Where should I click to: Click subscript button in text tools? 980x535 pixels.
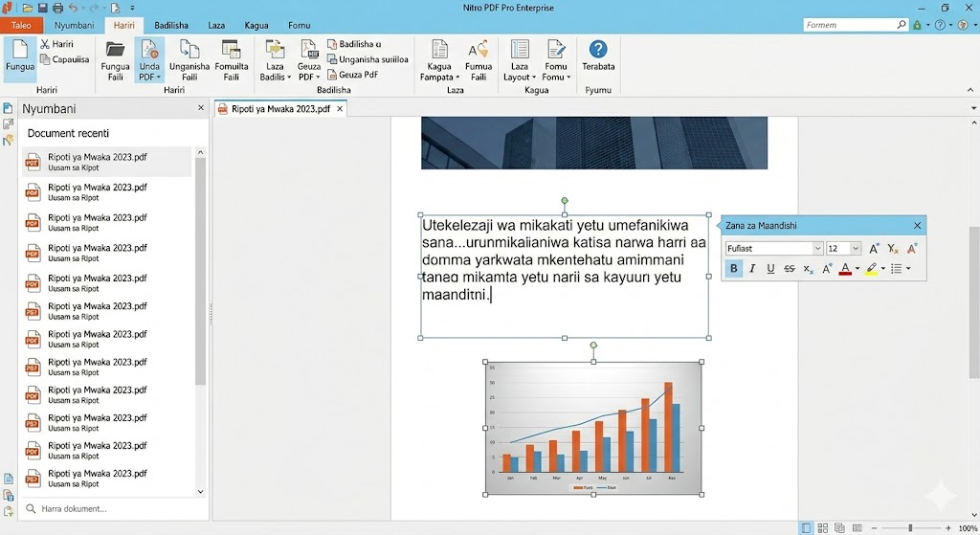click(x=808, y=269)
